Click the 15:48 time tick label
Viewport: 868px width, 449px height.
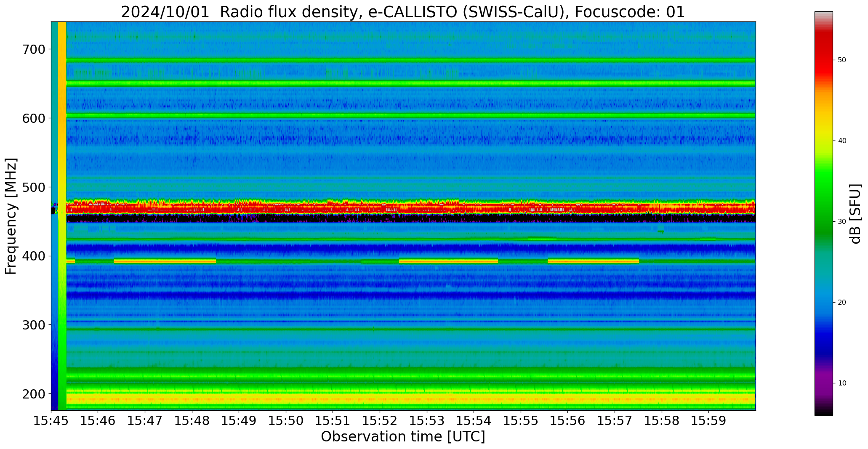(192, 421)
